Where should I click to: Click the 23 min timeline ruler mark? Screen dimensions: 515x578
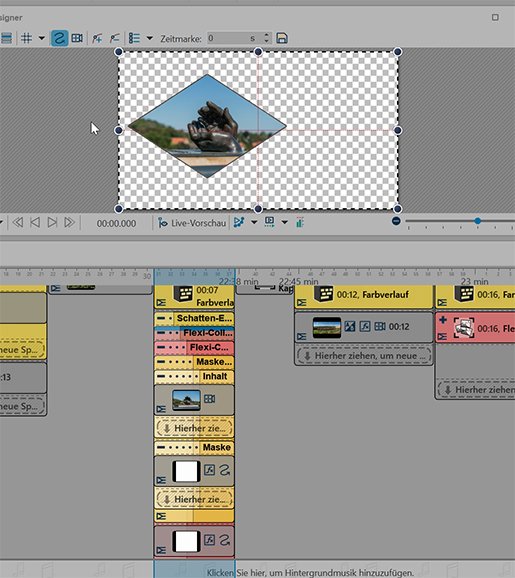[474, 282]
